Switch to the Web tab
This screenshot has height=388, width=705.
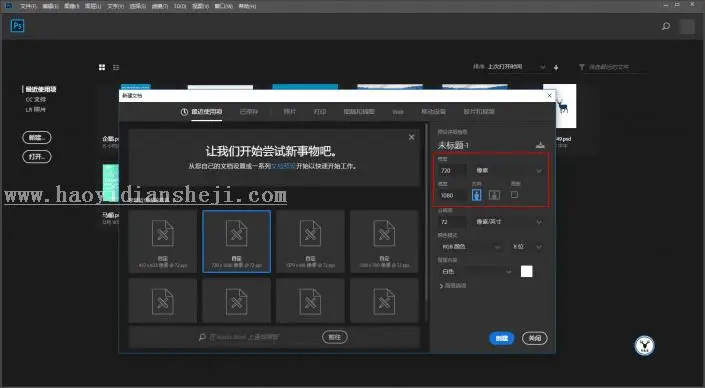398,112
